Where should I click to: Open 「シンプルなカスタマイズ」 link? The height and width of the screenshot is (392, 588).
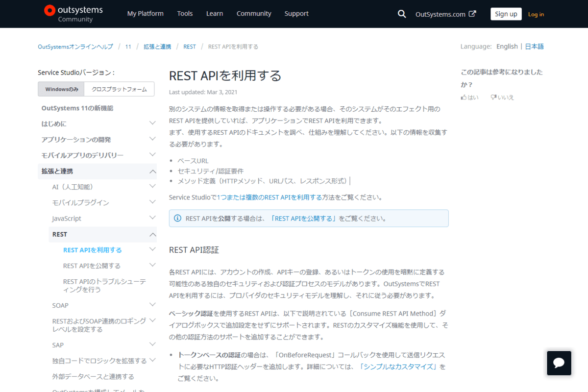tap(399, 367)
